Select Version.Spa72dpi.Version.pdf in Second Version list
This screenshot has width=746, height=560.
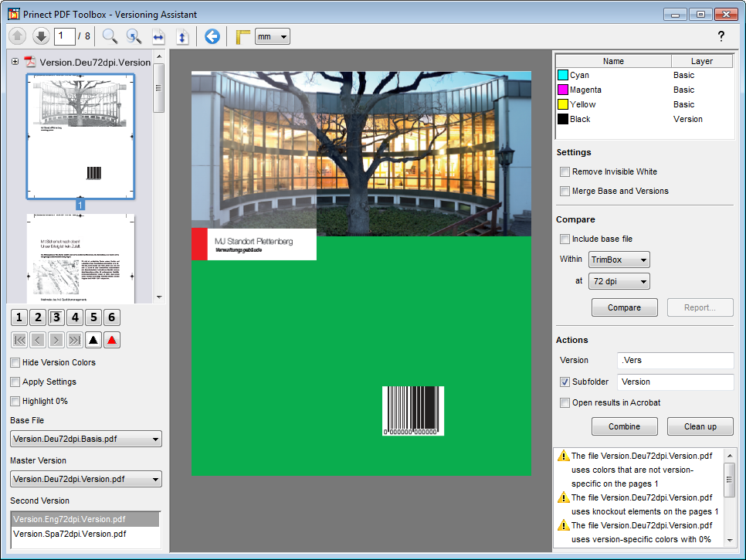pos(69,534)
